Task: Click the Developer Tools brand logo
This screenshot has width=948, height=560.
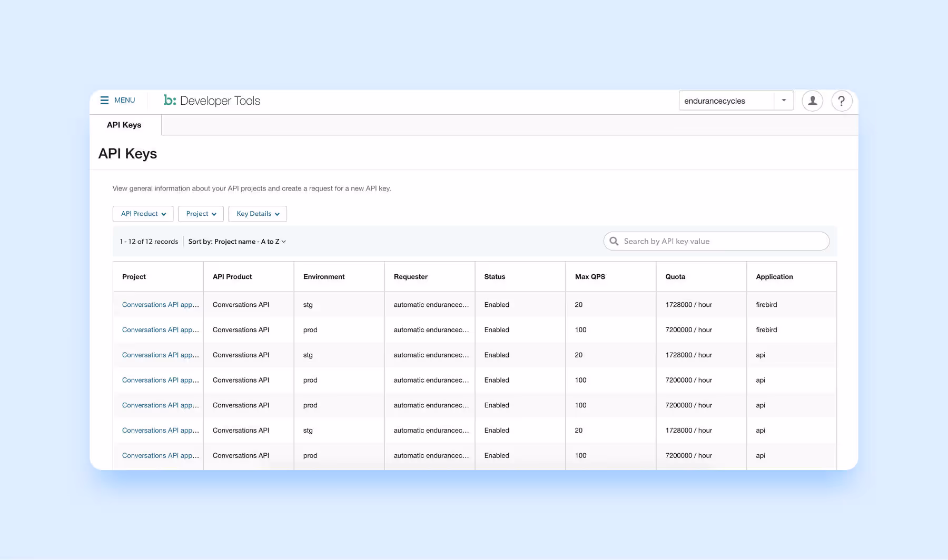Action: (212, 101)
